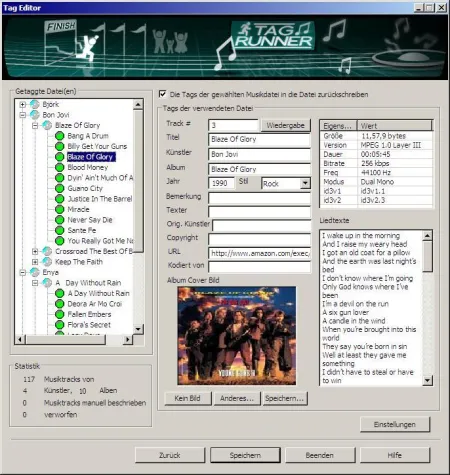
Task: Expand the Crossroad The Best Of album
Action: click(x=35, y=251)
